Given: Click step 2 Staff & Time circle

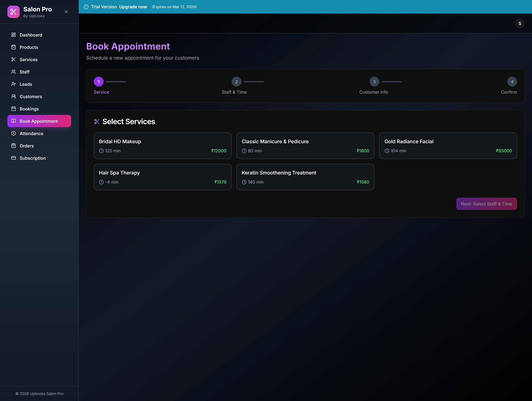Looking at the screenshot, I should (x=236, y=82).
